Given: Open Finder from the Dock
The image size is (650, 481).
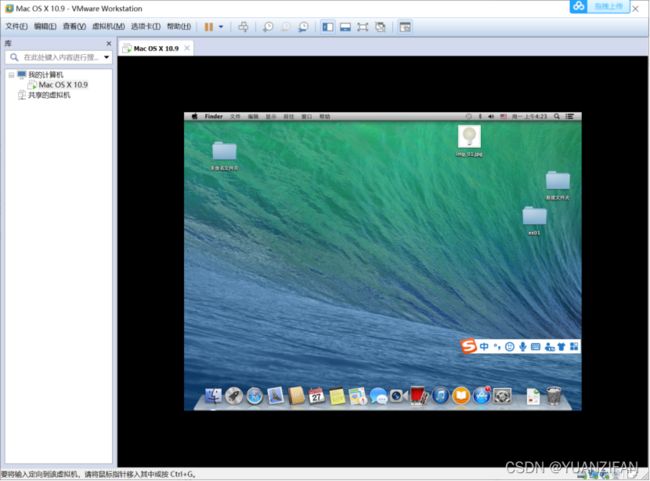Looking at the screenshot, I should [x=213, y=396].
